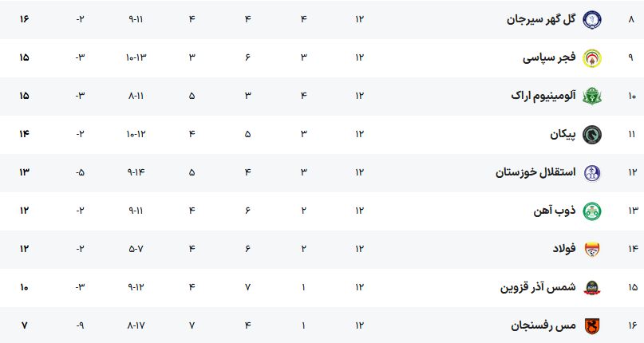644x343 pixels.
Task: Click the goal difference in Mes Rafsanjan's row
Action: (81, 325)
